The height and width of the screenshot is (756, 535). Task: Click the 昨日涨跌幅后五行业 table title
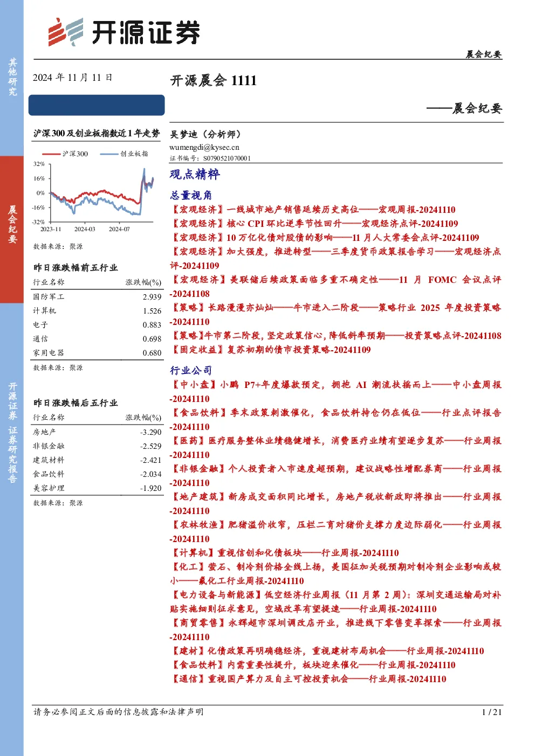[76, 403]
